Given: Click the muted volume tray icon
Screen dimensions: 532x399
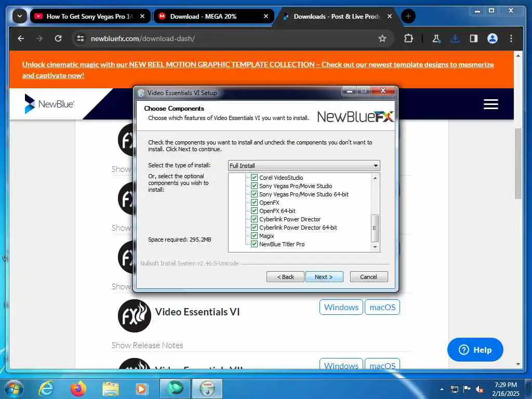Looking at the screenshot, I should (480, 389).
